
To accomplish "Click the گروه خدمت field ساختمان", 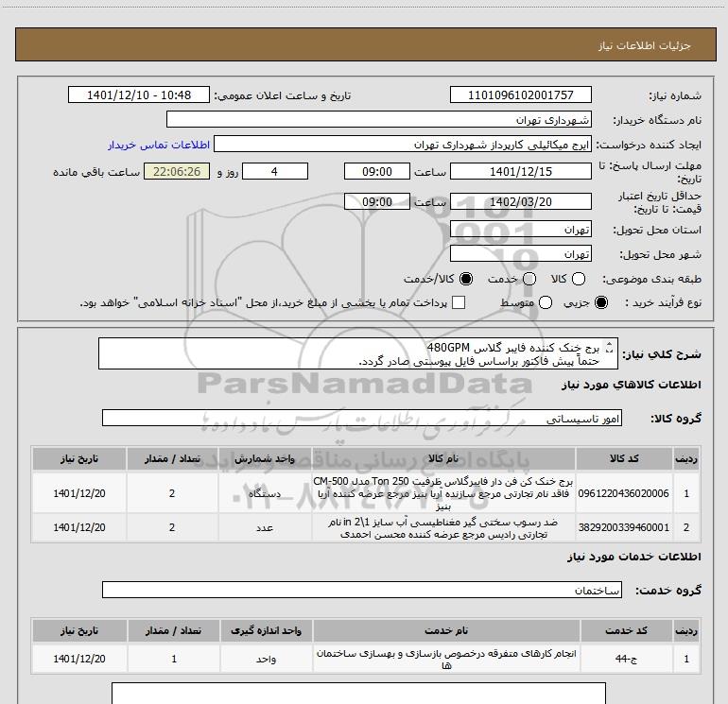I will pos(362,590).
